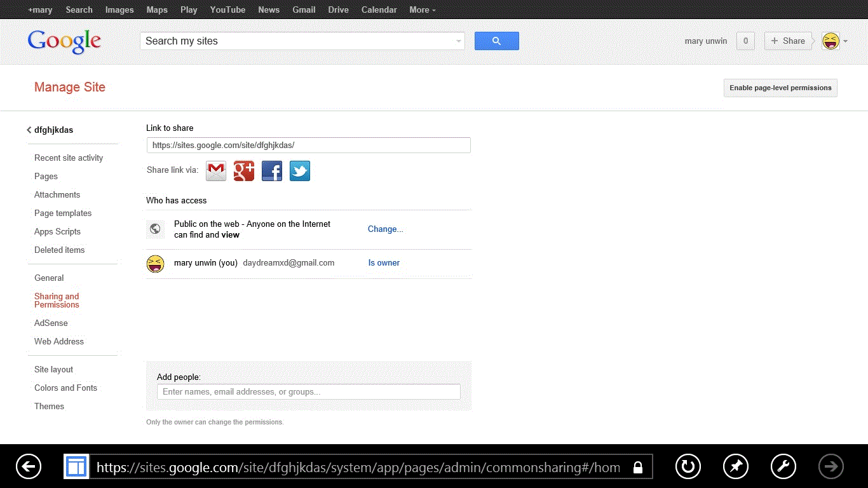Share link via Google+ icon

pyautogui.click(x=244, y=171)
